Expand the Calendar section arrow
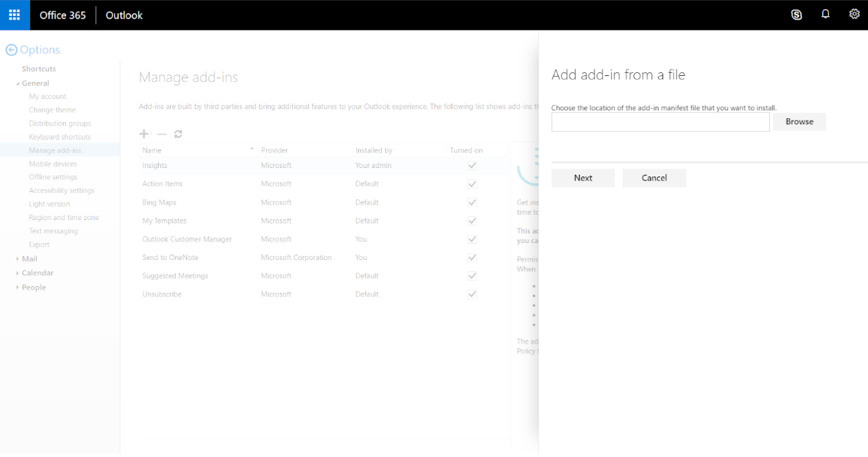The image size is (868, 457). (x=18, y=273)
